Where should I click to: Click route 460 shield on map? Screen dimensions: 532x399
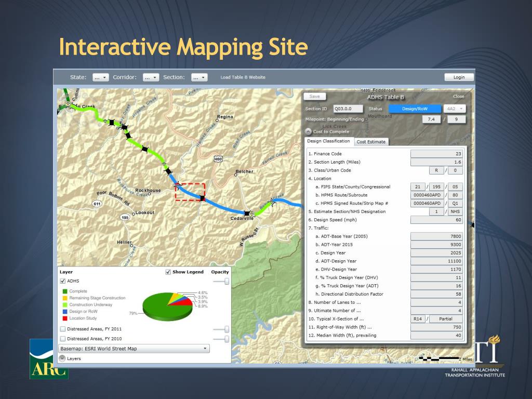218,159
